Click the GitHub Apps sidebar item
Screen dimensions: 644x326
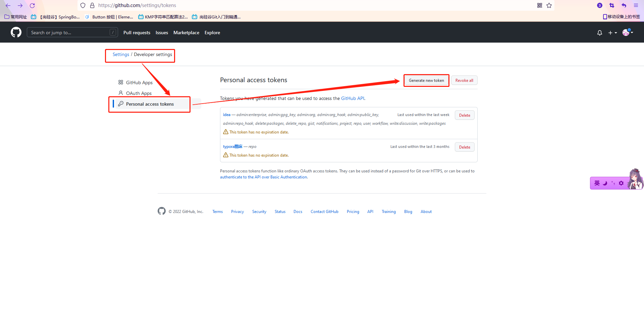[136, 83]
